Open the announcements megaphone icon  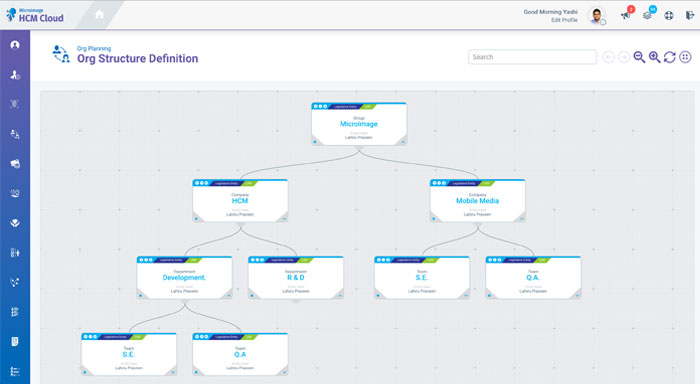(x=626, y=16)
